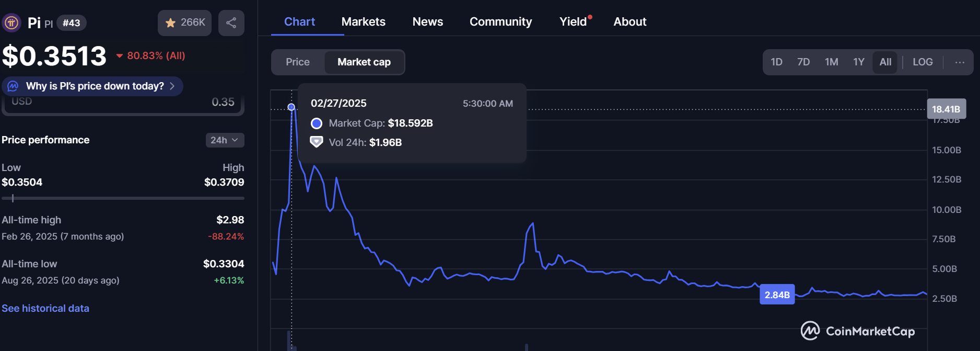Click the 5:30:00 AM tooltip time
The image size is (980, 351).
(488, 104)
